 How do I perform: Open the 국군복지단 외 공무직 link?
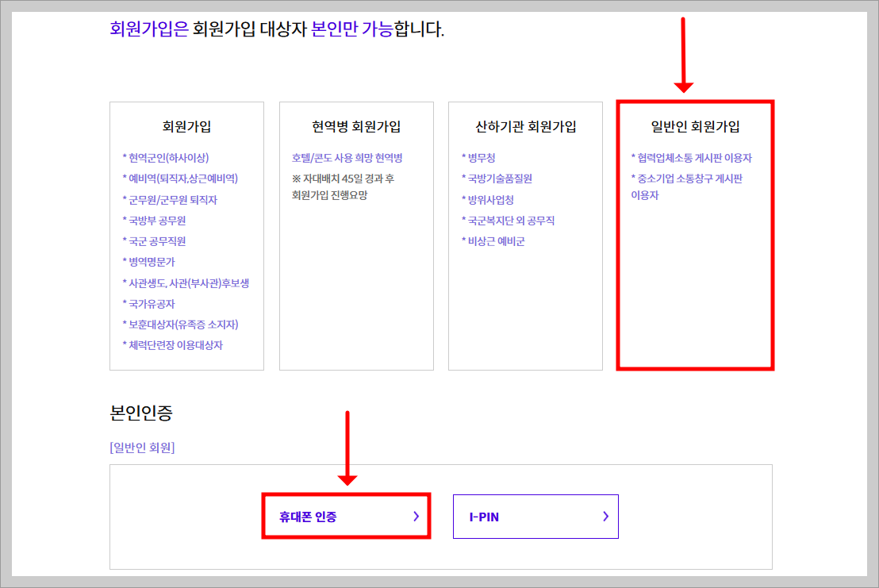pos(509,220)
